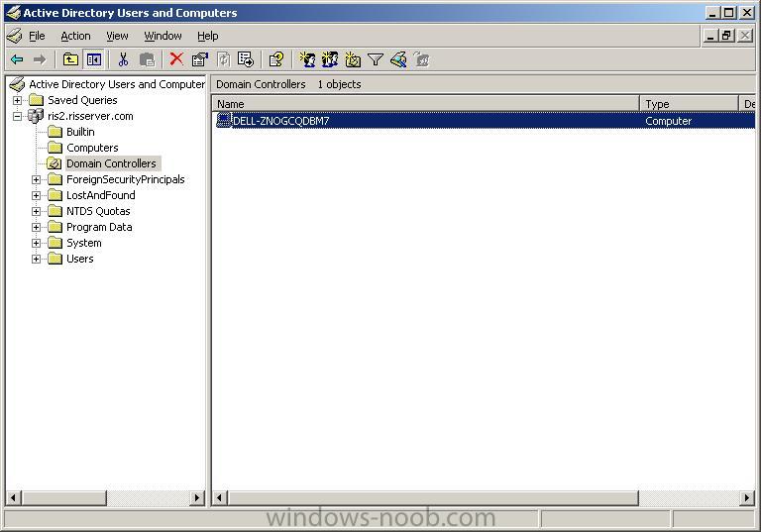Viewport: 761px width, 532px height.
Task: Click the greyed Copy toolbar icon
Action: tap(147, 59)
